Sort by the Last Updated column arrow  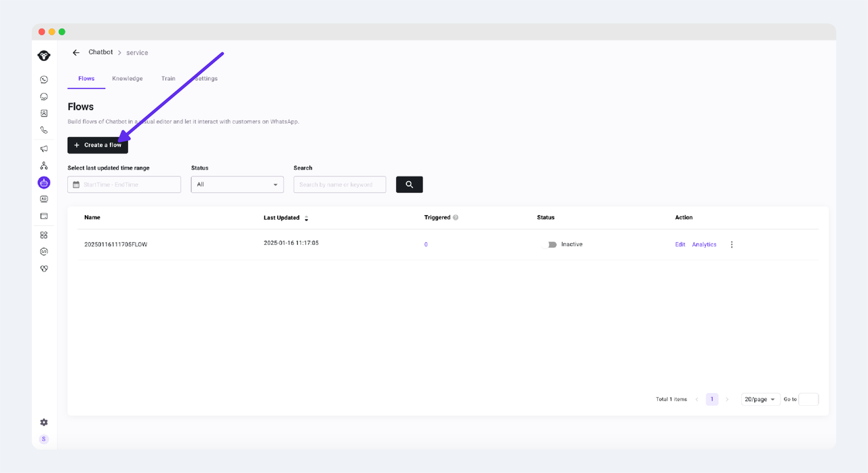(x=307, y=218)
